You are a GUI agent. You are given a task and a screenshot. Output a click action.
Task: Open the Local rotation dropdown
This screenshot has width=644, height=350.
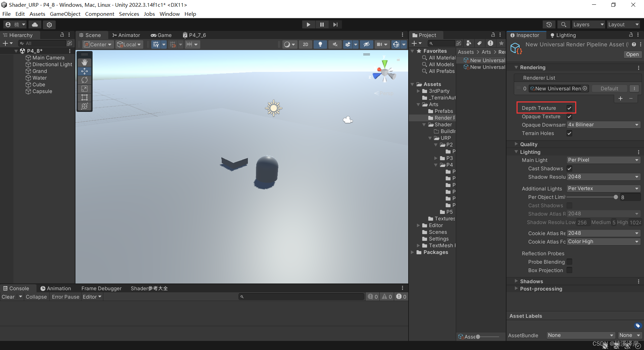[129, 44]
